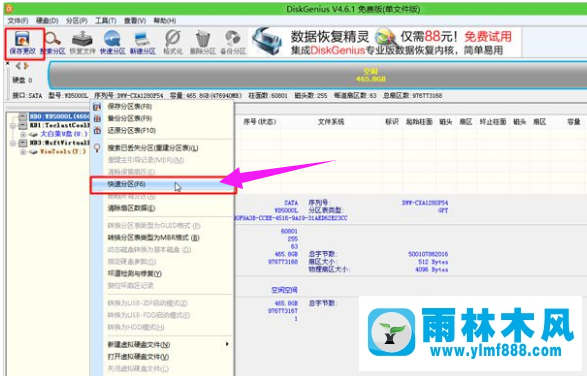Click the HD0 disk icon in the tree
This screenshot has height=376, width=587.
23,116
